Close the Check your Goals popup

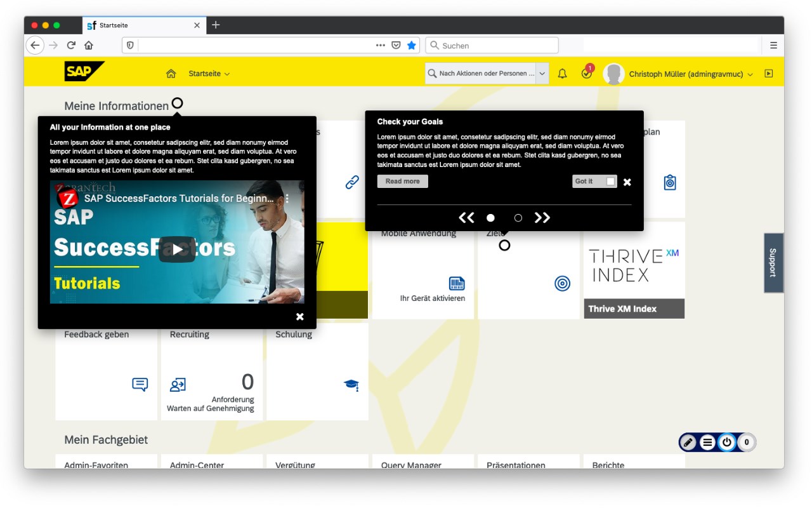click(x=627, y=182)
